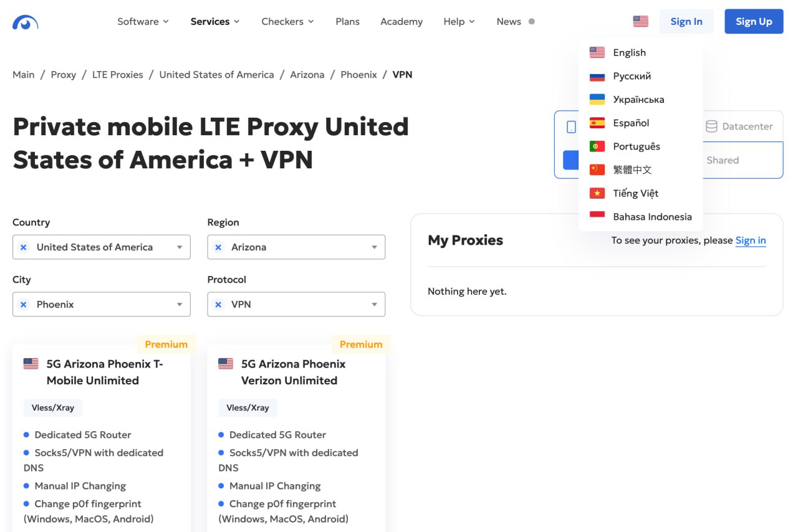Clear the Country field with its x icon
Screen dimensions: 798x532
pyautogui.click(x=24, y=247)
